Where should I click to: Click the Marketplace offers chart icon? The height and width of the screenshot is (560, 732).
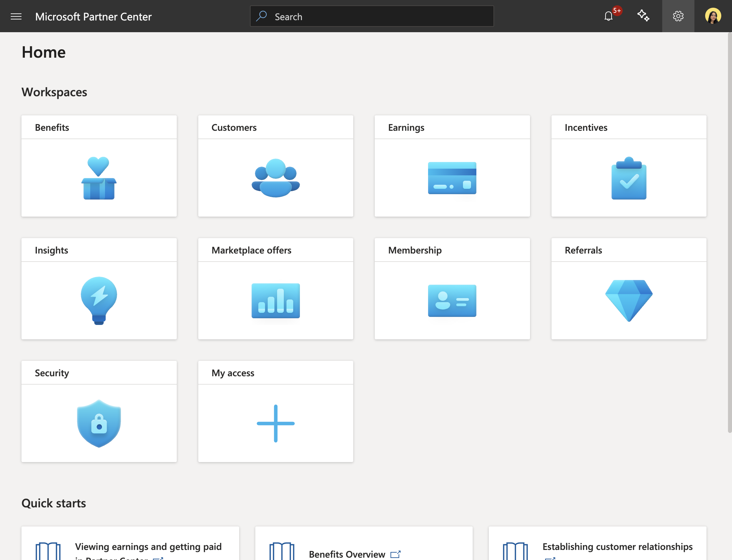pos(276,300)
